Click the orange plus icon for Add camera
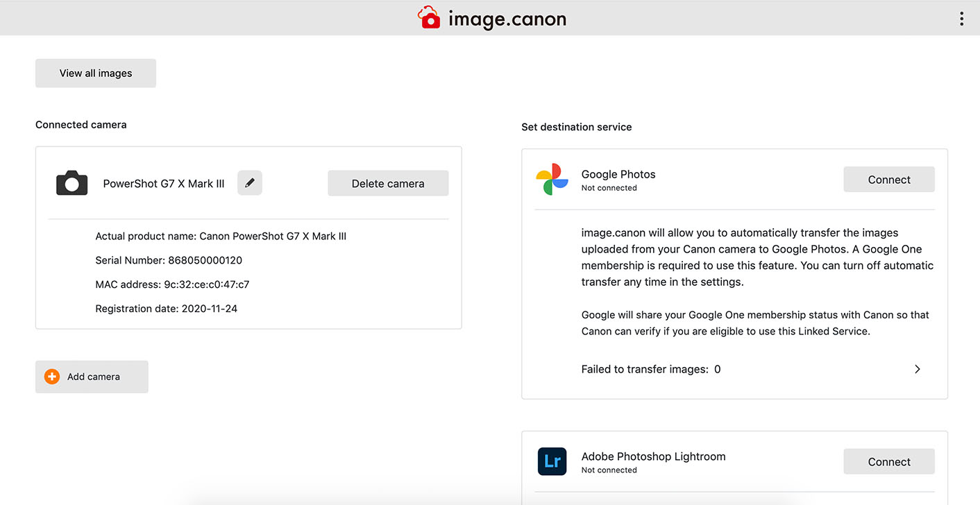This screenshot has height=505, width=980. tap(52, 377)
